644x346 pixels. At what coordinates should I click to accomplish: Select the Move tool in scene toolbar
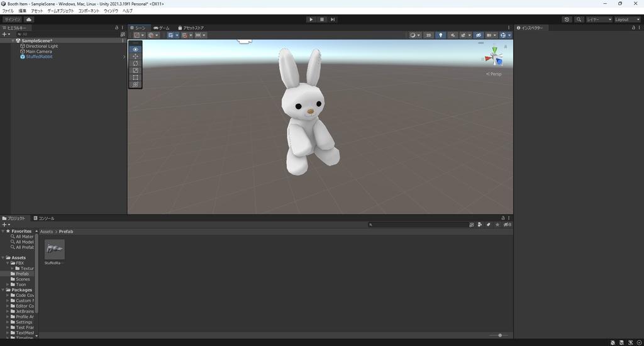click(135, 56)
